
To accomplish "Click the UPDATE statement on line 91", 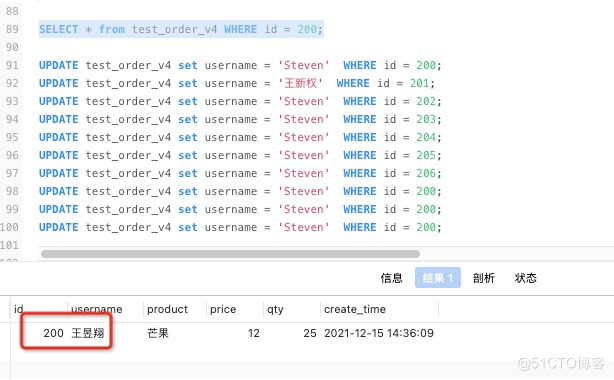I will [240, 65].
